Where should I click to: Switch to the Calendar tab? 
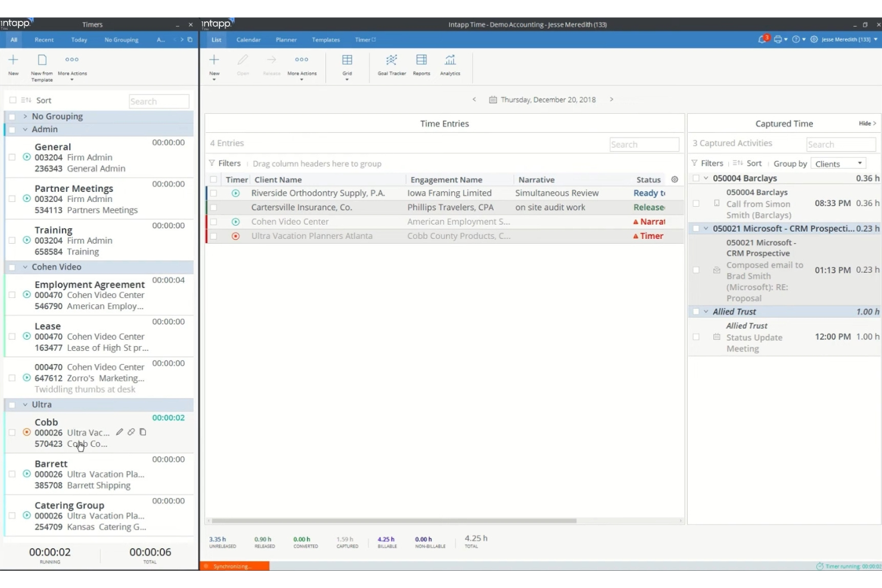[249, 40]
